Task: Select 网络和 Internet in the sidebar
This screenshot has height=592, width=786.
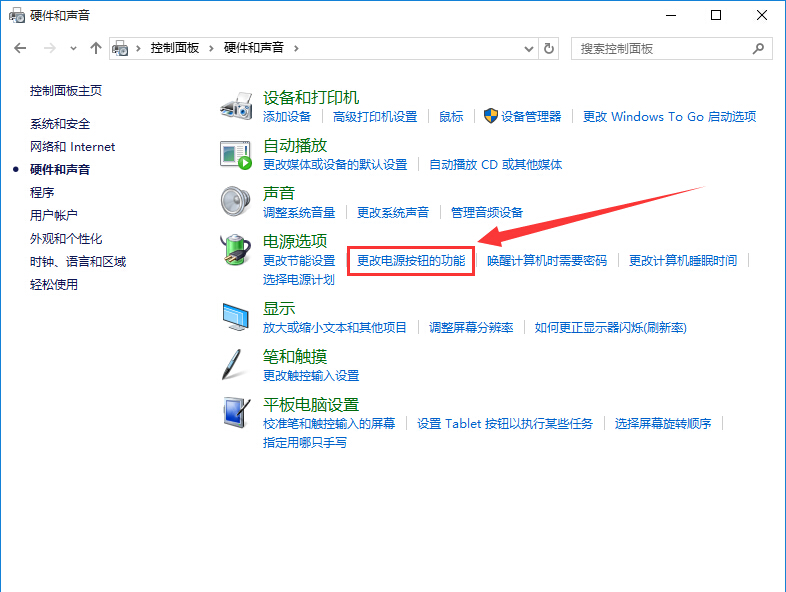Action: click(x=72, y=147)
